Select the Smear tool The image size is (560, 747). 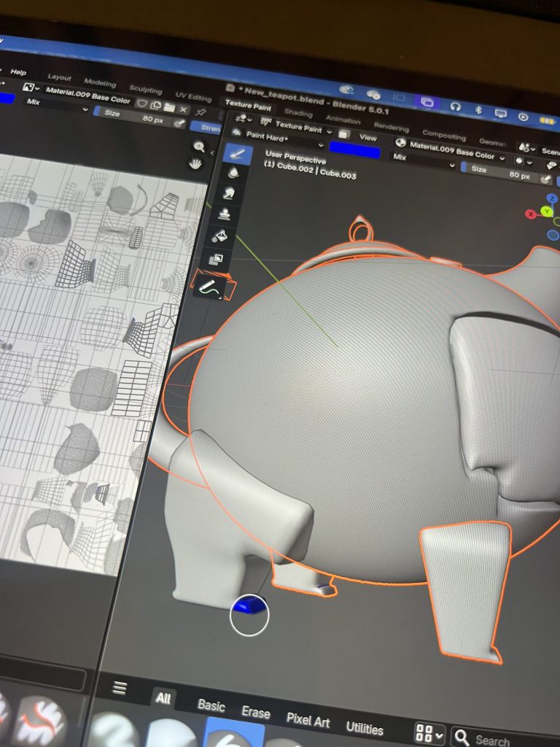click(230, 193)
